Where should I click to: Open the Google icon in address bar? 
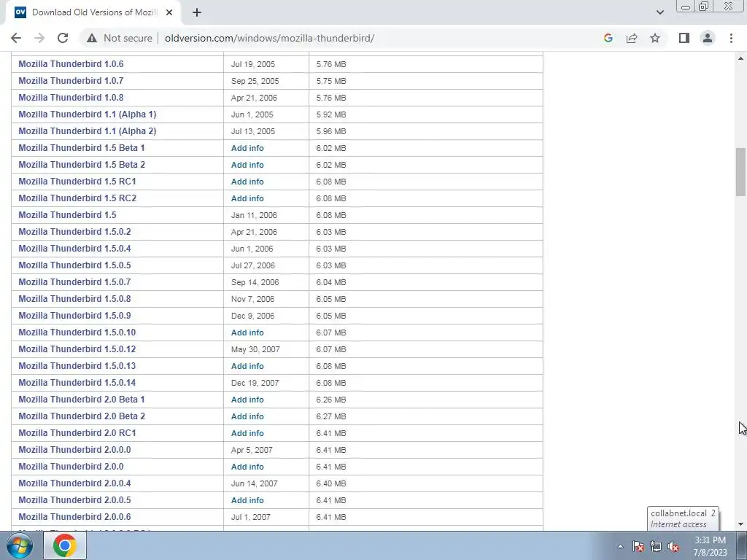pyautogui.click(x=608, y=38)
